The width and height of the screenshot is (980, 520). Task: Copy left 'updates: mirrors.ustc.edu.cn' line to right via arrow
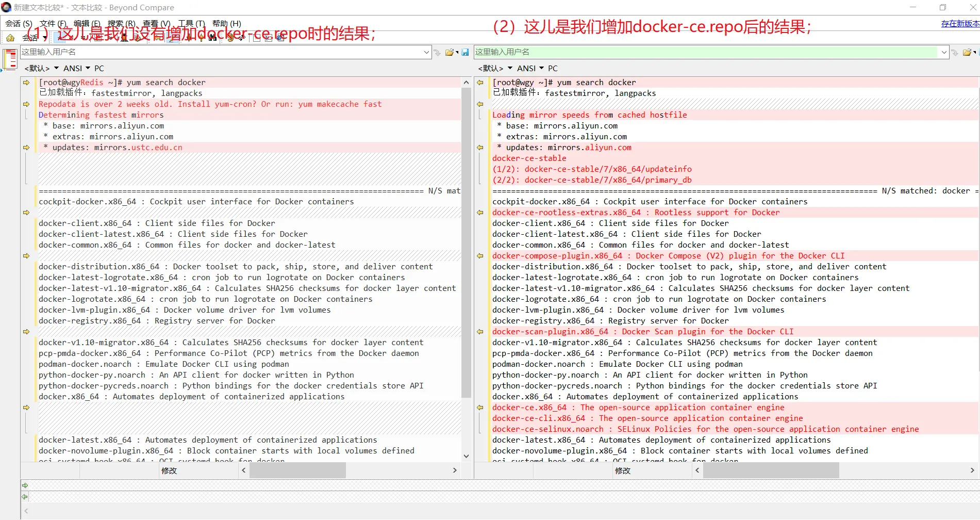26,148
